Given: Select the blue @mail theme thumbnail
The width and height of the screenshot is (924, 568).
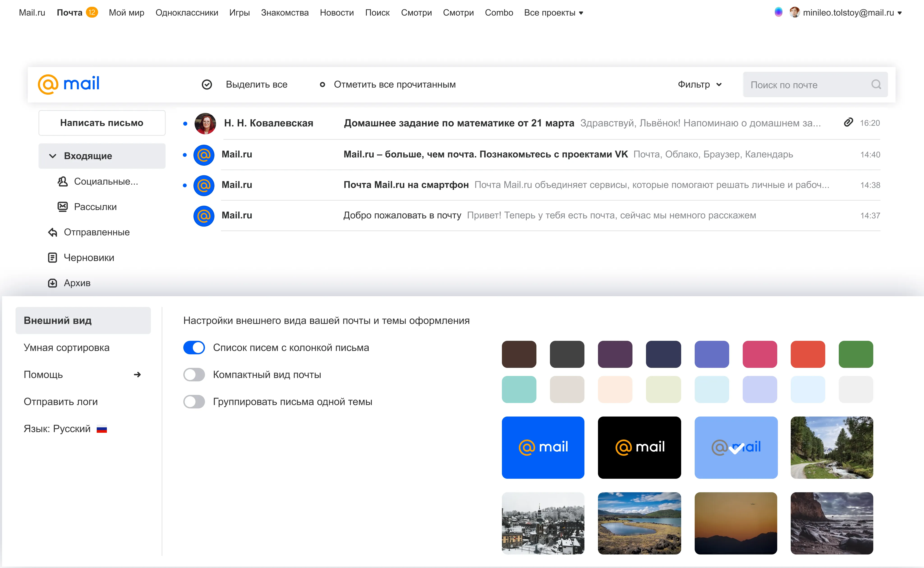Looking at the screenshot, I should click(x=543, y=447).
